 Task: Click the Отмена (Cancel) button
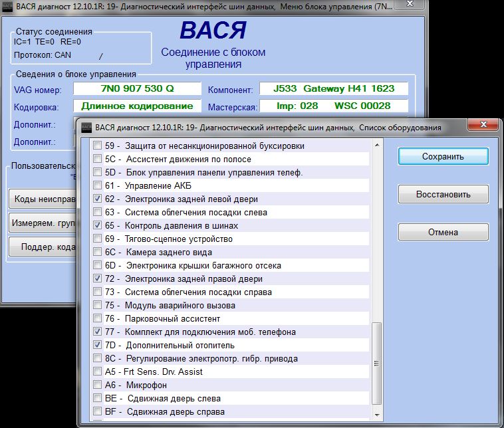coord(443,232)
